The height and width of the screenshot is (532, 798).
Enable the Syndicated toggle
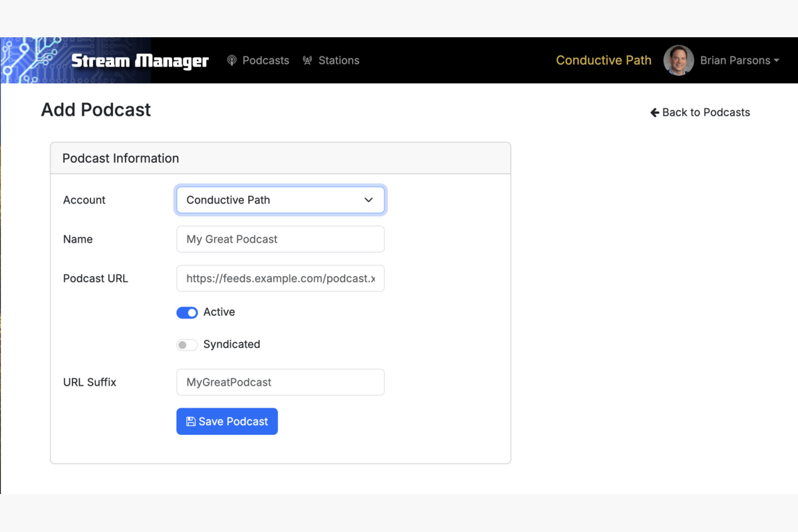187,344
